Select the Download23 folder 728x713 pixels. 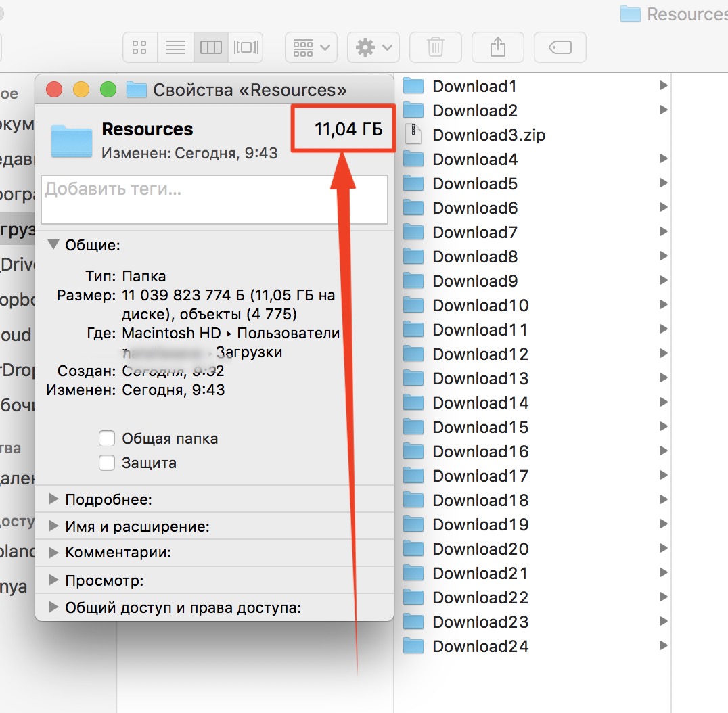pyautogui.click(x=534, y=622)
